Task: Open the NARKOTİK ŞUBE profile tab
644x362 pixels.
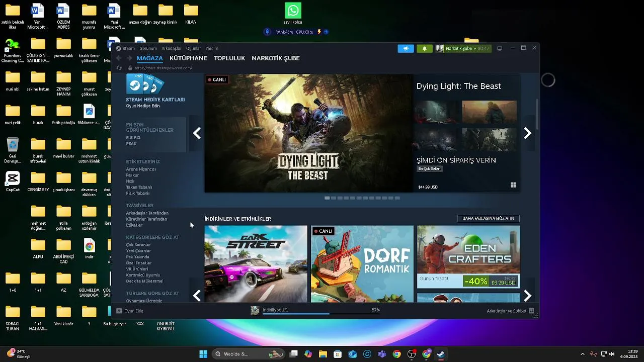Action: (x=276, y=58)
